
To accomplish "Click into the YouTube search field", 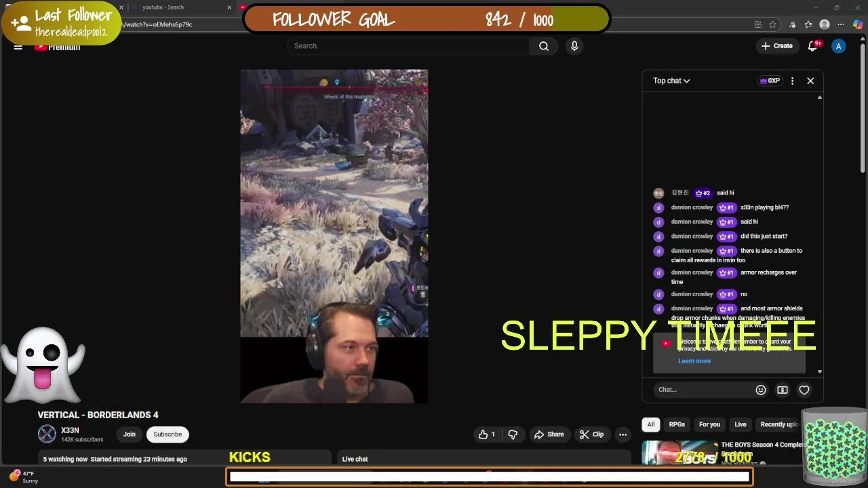I will 408,46.
